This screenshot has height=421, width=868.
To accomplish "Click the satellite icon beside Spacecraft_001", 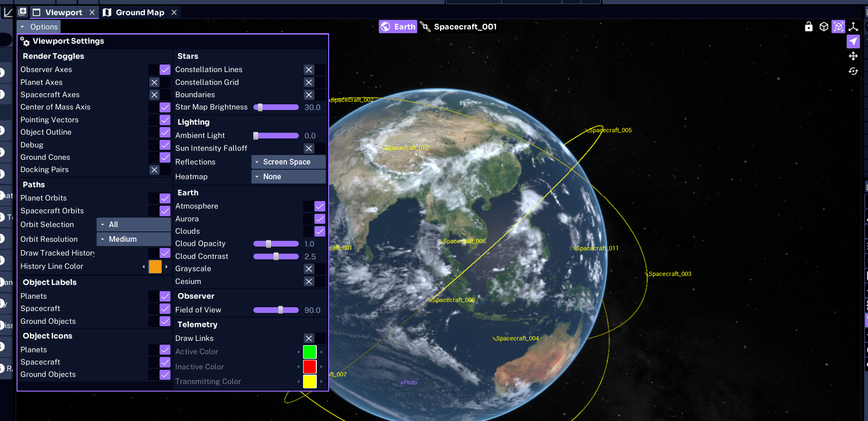I will point(426,27).
